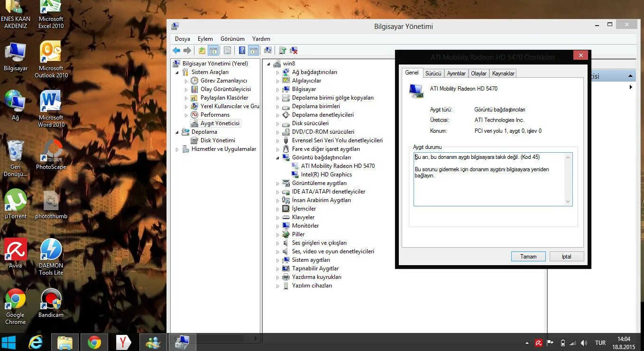Screen dimensions: 644x351
Task: Open Bandicam desktop shortcut
Action: tap(51, 303)
